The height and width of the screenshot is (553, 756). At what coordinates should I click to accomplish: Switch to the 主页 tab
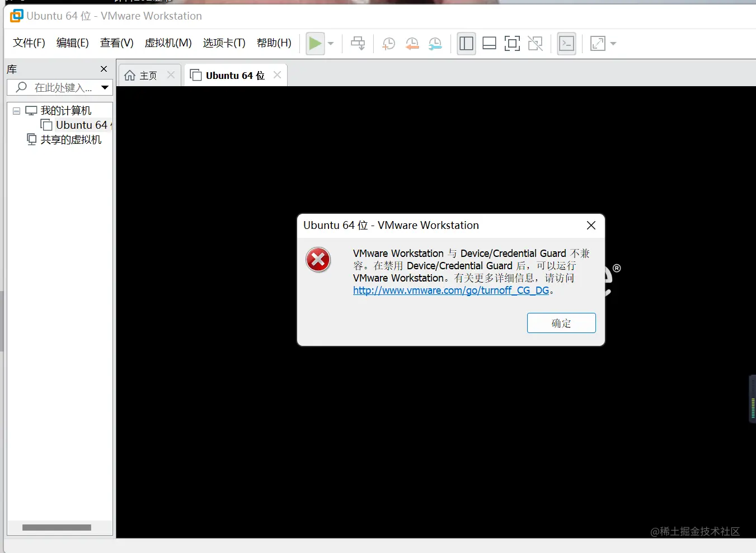click(148, 76)
